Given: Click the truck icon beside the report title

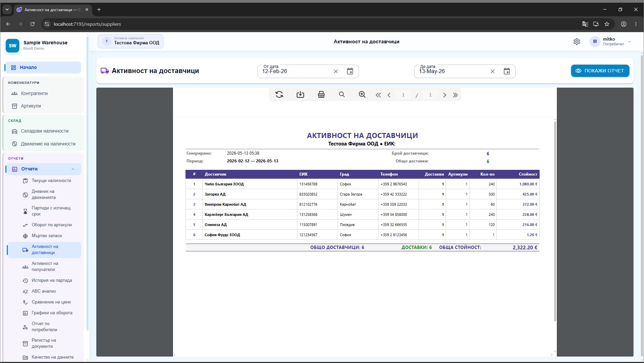Looking at the screenshot, I should pos(105,71).
